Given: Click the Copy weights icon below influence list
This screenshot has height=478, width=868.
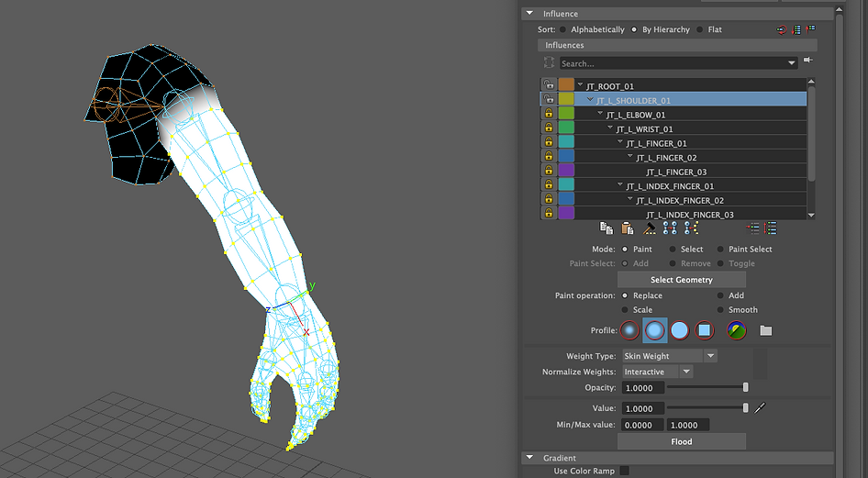Looking at the screenshot, I should pos(606,228).
